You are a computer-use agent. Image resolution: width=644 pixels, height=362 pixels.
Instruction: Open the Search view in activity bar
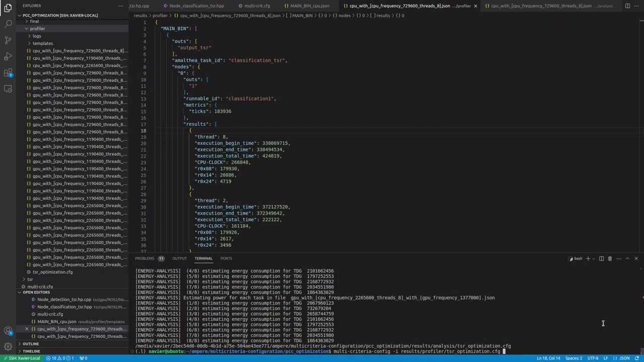(8, 24)
